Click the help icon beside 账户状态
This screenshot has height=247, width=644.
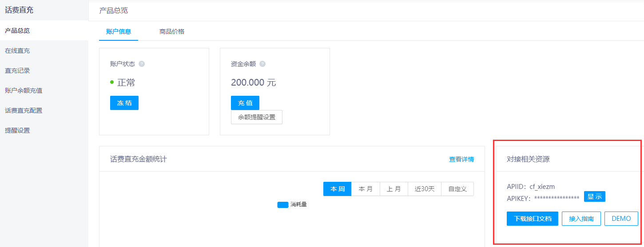[x=142, y=64]
